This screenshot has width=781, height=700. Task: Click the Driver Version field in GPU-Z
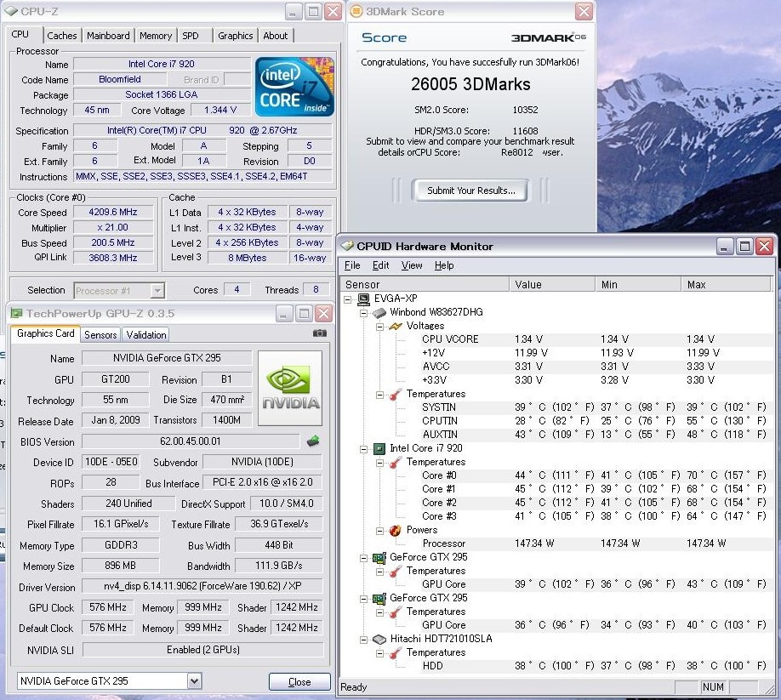point(202,586)
